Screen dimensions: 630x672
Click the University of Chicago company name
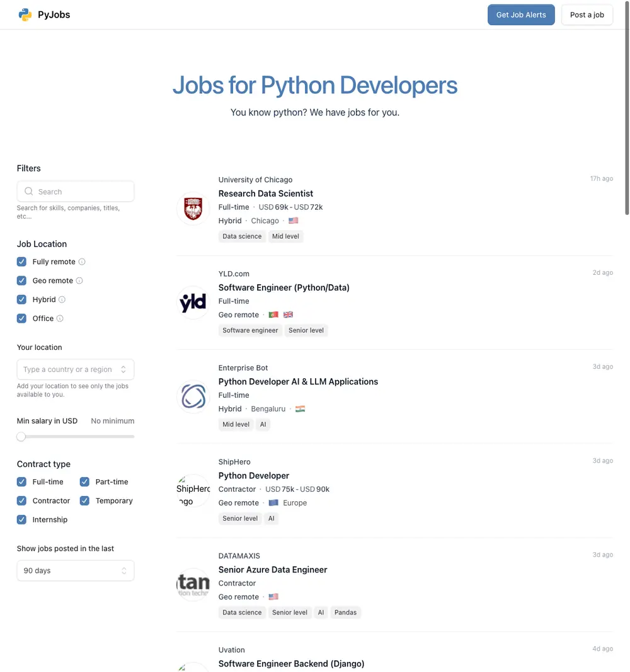tap(255, 180)
